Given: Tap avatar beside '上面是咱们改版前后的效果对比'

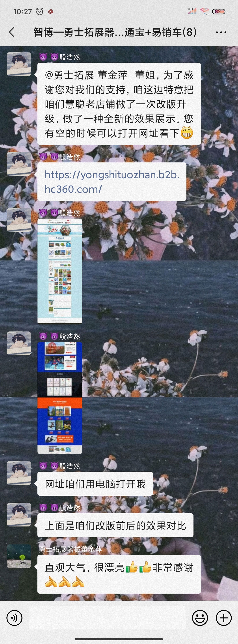Looking at the screenshot, I should point(19,515).
